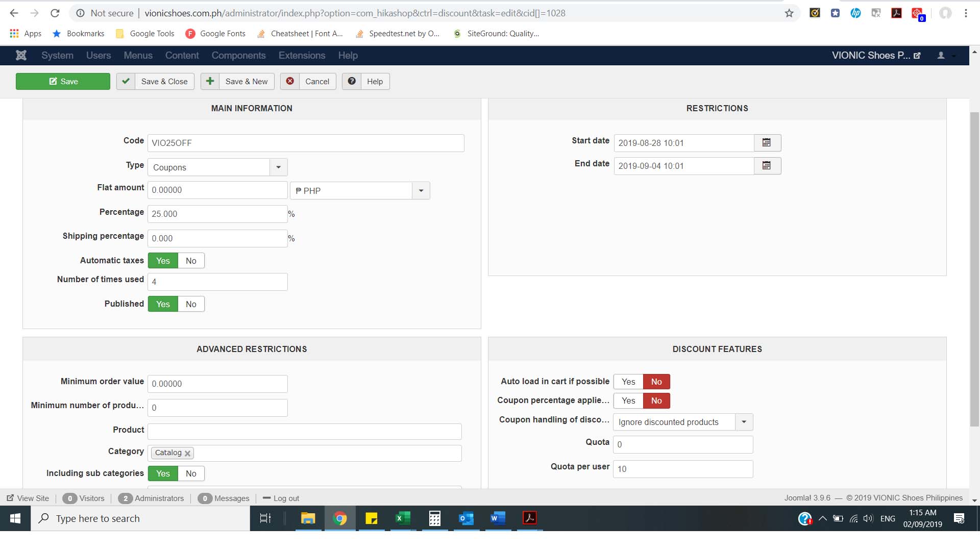Click the Help question mark icon
Viewport: 980px width, 551px height.
click(352, 81)
